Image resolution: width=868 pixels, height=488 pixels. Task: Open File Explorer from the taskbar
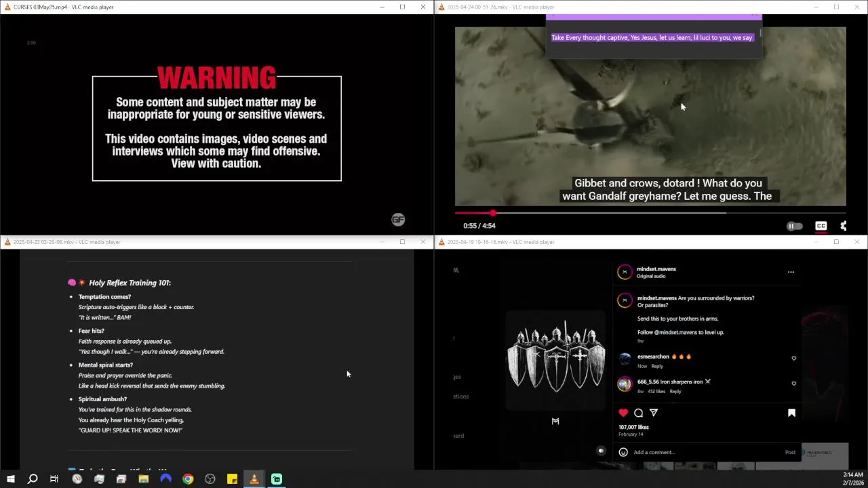(143, 479)
